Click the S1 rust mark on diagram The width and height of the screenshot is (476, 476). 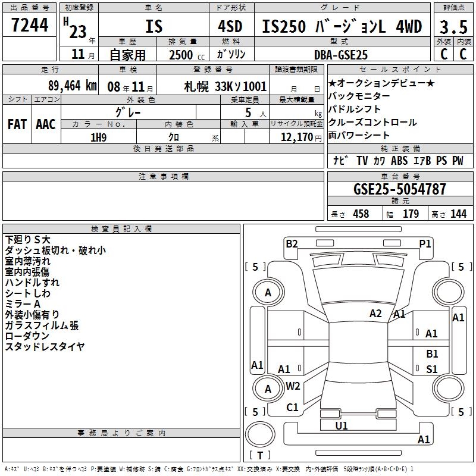[x=432, y=369]
